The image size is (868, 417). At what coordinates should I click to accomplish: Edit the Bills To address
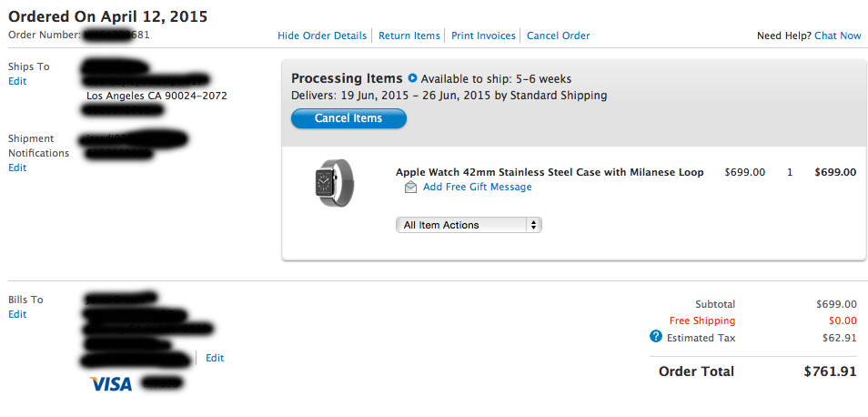(17, 314)
